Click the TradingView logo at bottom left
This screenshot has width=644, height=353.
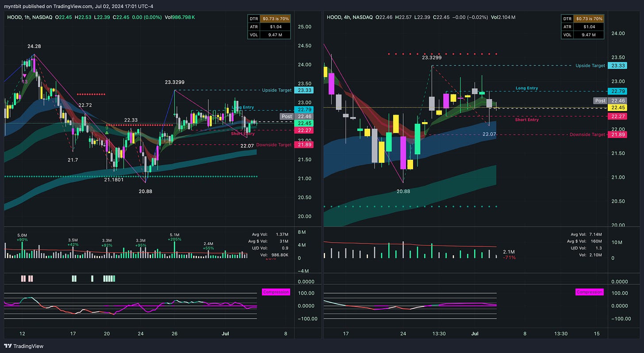24,346
